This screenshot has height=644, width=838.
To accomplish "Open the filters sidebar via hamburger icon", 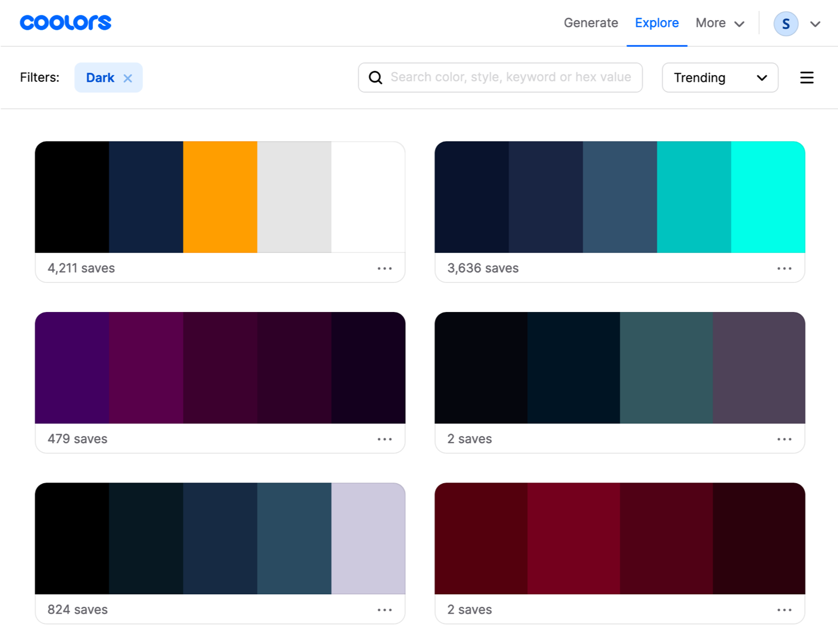I will click(x=807, y=77).
